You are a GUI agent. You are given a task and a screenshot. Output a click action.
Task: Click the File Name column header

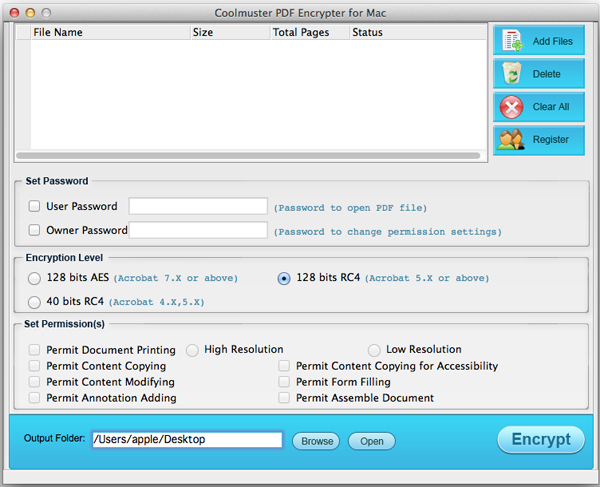(x=110, y=33)
